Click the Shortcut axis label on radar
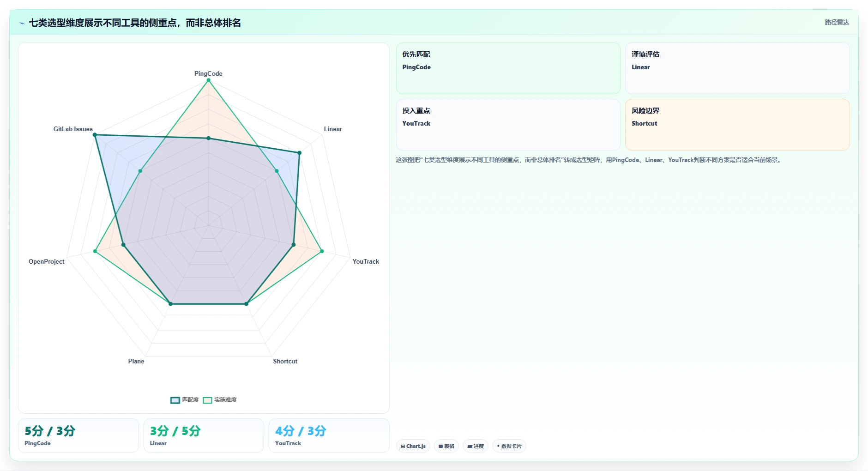868x471 pixels. [285, 361]
